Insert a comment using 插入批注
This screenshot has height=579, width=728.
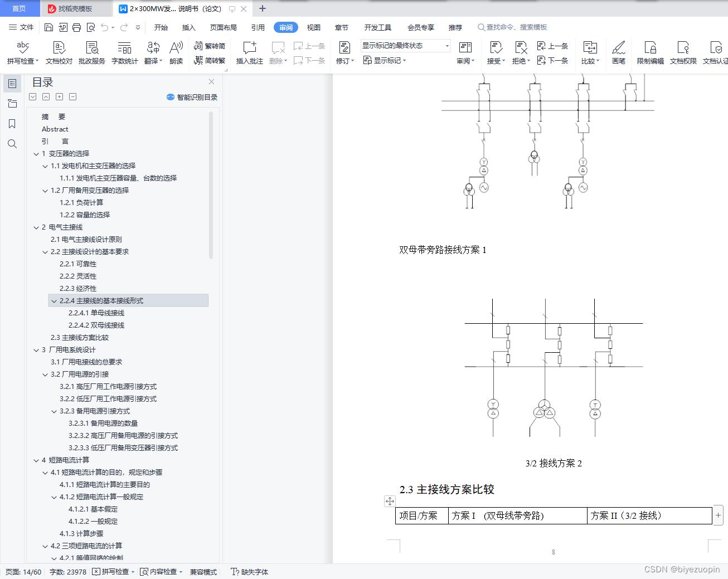(249, 53)
